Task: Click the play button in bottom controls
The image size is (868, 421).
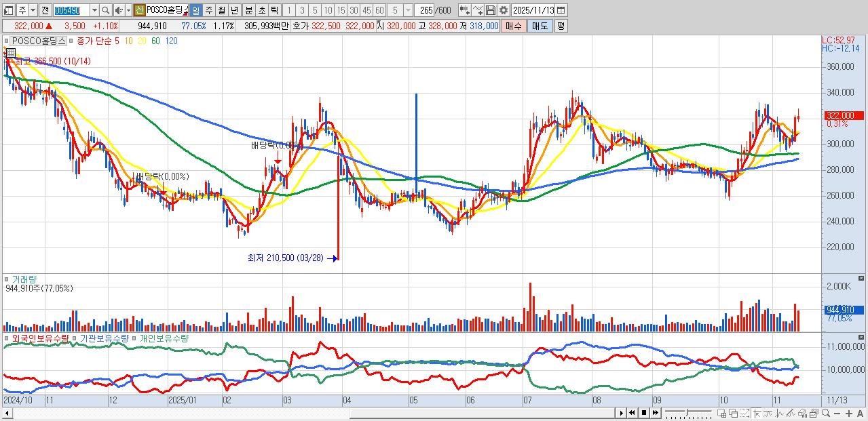Action: [x=622, y=413]
